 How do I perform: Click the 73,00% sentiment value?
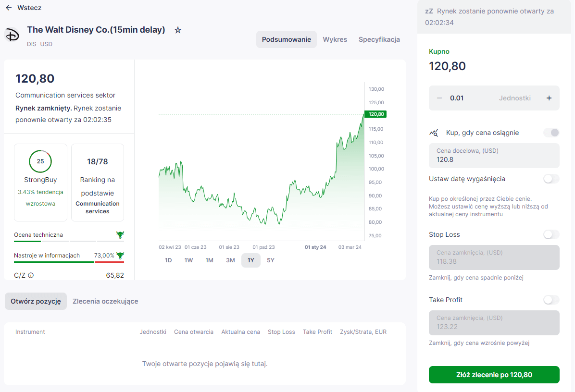tap(104, 256)
